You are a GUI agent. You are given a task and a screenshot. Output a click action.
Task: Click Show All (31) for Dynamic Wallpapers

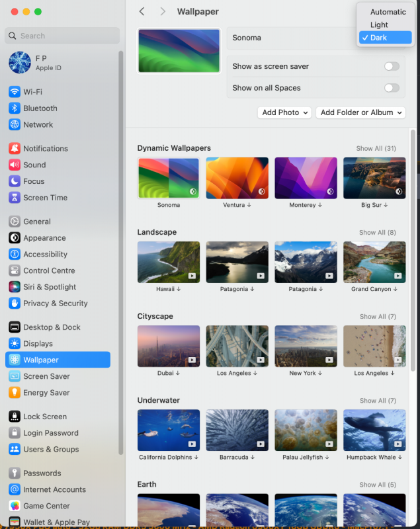coord(377,148)
